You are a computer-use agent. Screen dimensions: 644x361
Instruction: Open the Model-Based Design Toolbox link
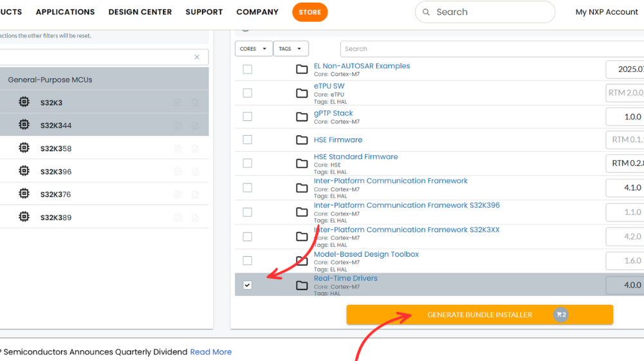[x=366, y=254]
